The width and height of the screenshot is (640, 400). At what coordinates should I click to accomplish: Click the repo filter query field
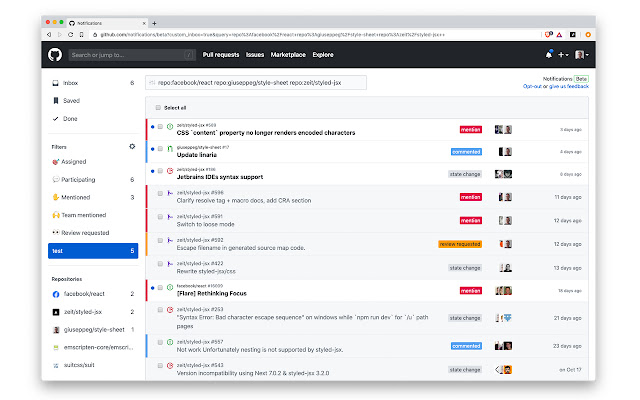coord(256,83)
